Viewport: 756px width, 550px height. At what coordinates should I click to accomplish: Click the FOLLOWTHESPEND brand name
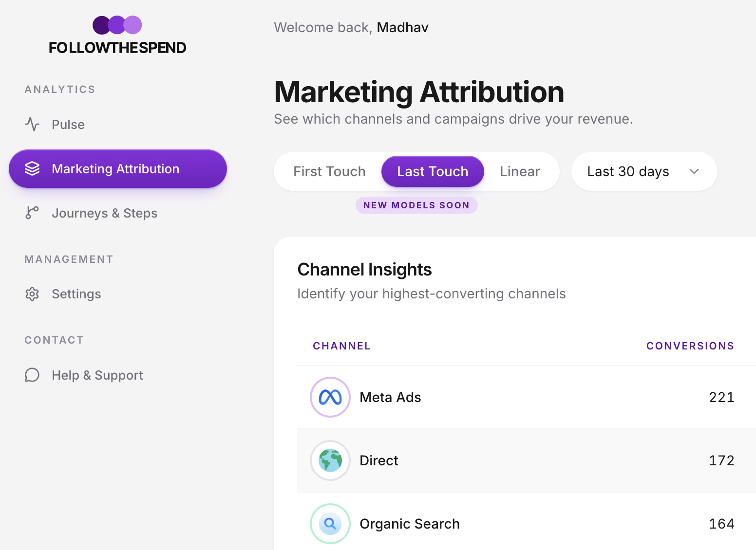click(x=117, y=48)
